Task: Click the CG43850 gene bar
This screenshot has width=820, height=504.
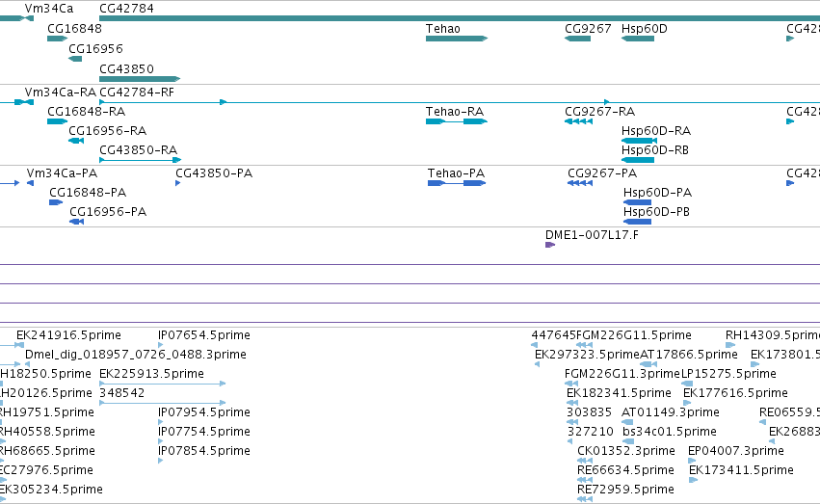Action: coord(140,79)
